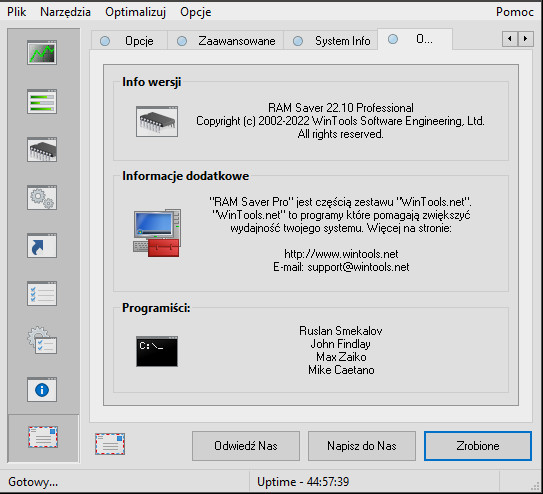
Task: Select the green usage bars sidebar icon
Action: pos(42,101)
